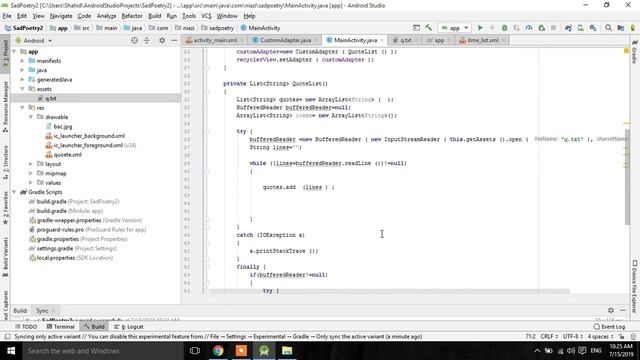Open project panel settings gear
640x360 pixels.
coord(162,40)
